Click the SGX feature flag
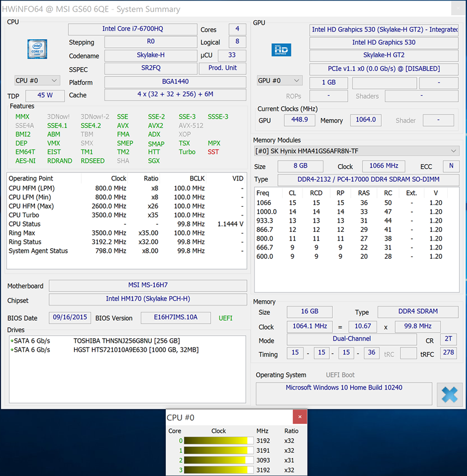This screenshot has height=476, width=467. pos(154,161)
